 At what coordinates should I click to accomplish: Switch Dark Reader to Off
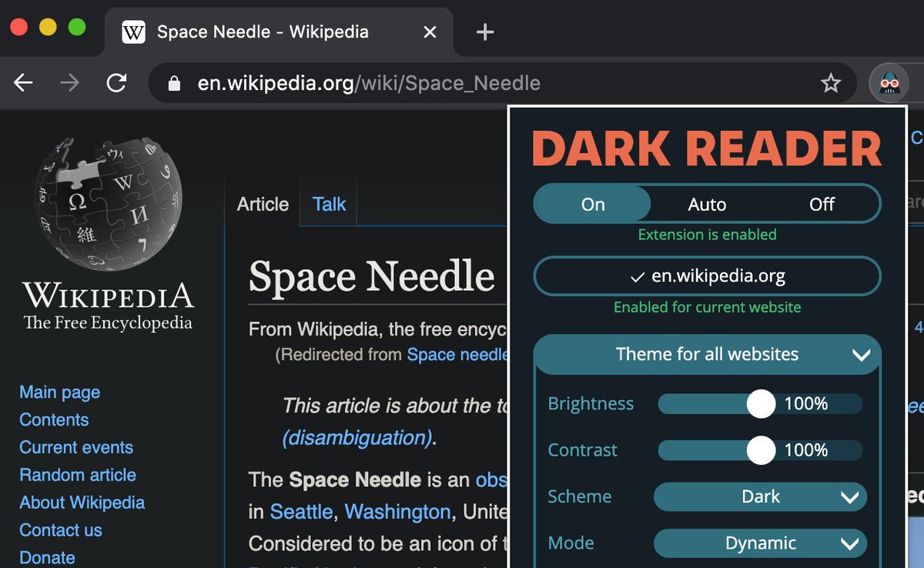[821, 204]
